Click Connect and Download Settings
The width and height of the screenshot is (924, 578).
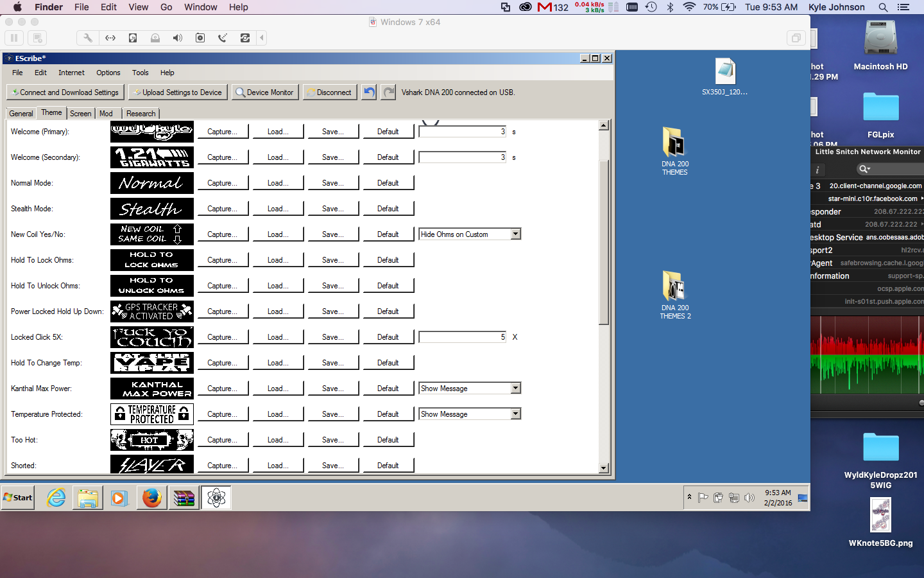[x=65, y=92]
